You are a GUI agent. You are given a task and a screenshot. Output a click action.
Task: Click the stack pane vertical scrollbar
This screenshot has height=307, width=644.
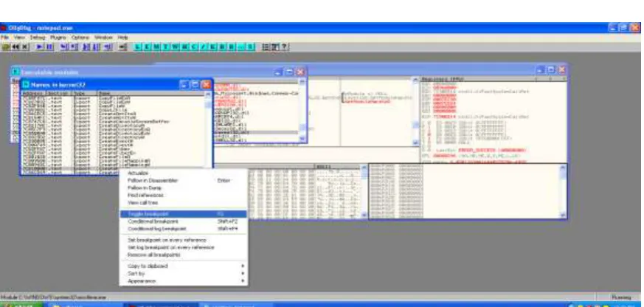(563, 191)
